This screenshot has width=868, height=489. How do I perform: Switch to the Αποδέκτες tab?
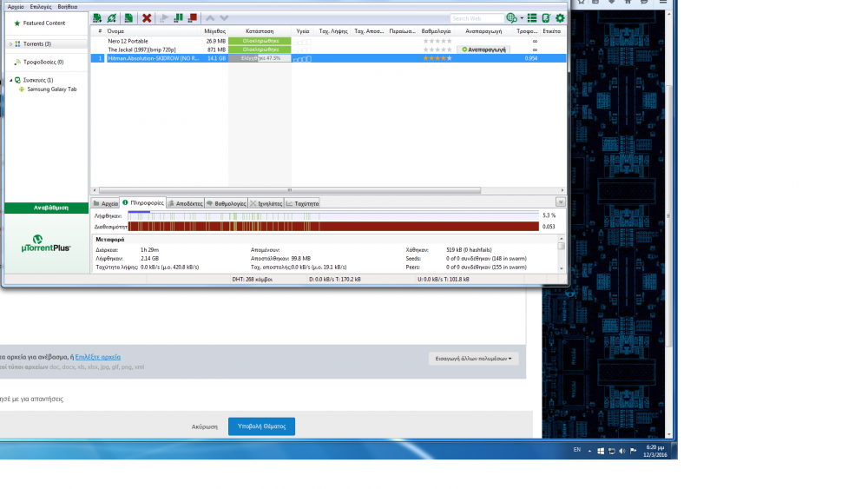click(186, 203)
